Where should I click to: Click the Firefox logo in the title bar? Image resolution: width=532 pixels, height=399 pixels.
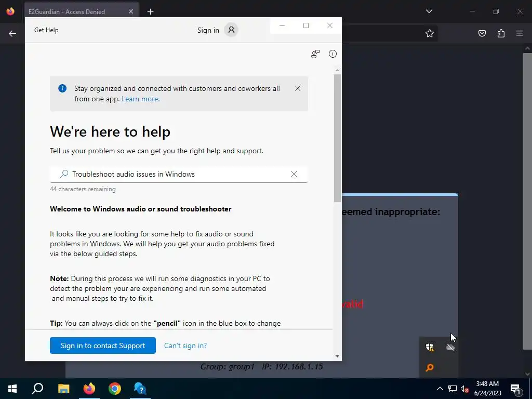10,11
